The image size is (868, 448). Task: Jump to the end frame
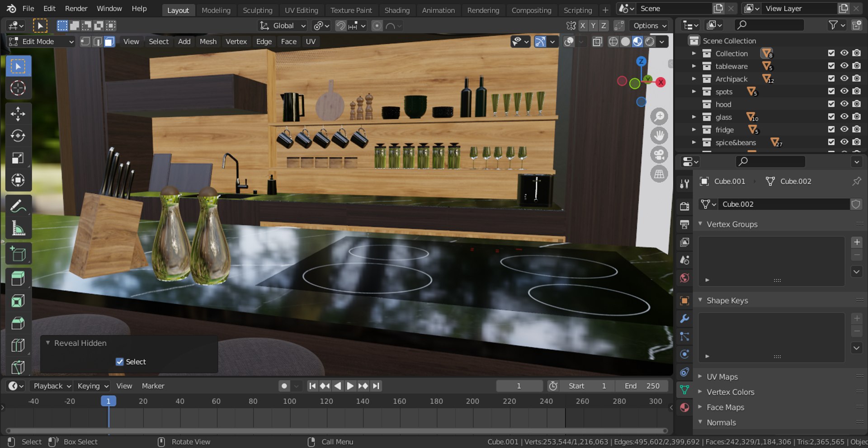tap(376, 386)
